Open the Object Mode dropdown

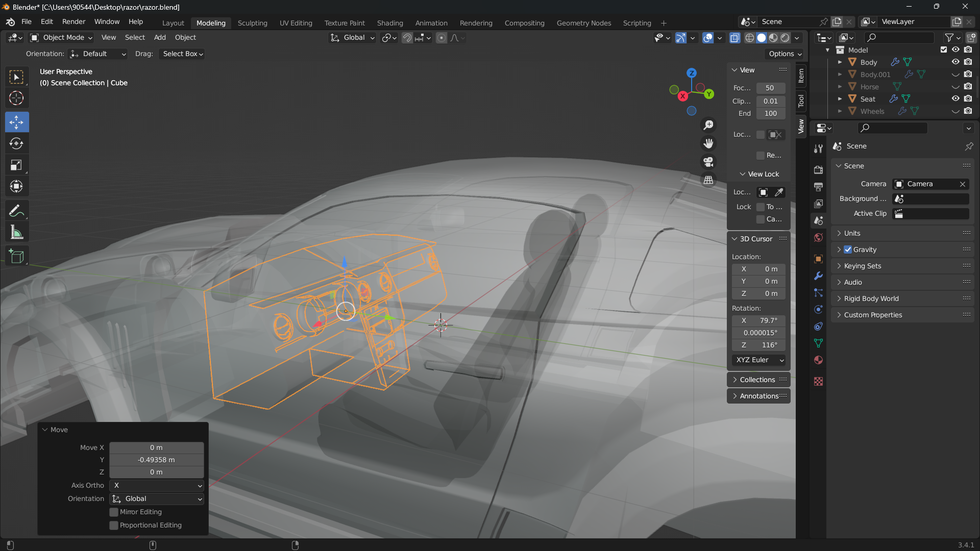click(61, 38)
